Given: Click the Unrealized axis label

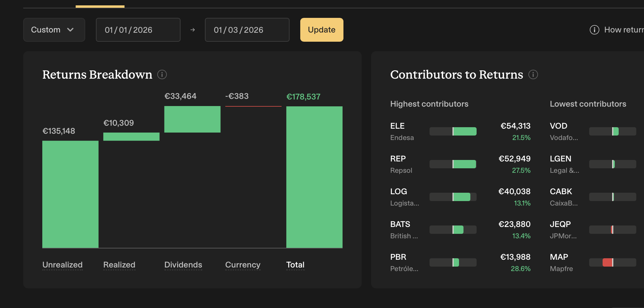Looking at the screenshot, I should [62, 265].
